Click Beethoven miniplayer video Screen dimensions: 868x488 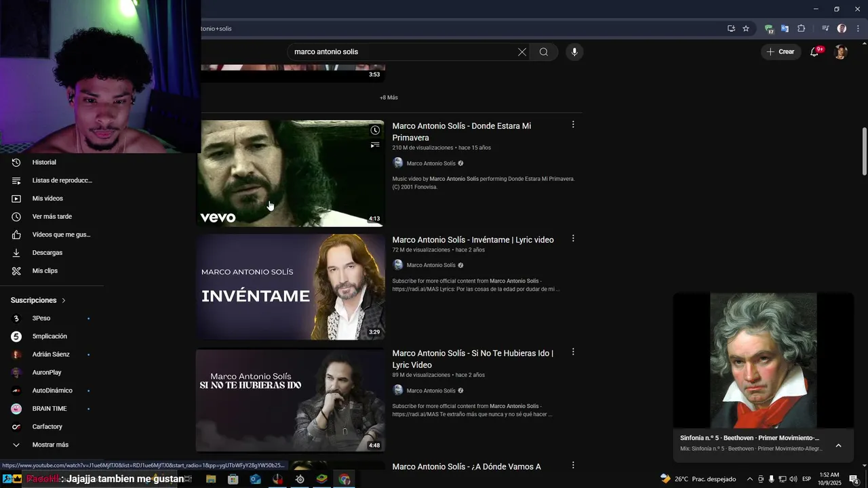764,361
